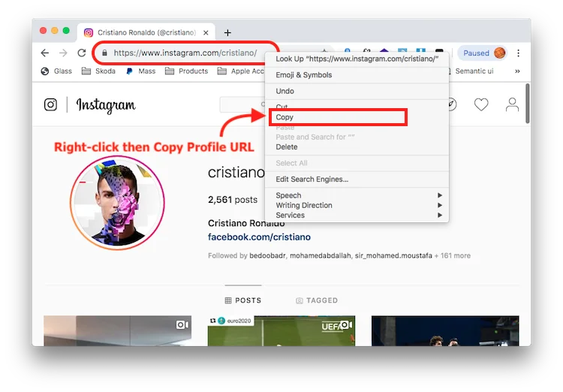Viewport: 563px width, 392px height.
Task: Click the Instagram wordmark
Action: click(x=106, y=105)
